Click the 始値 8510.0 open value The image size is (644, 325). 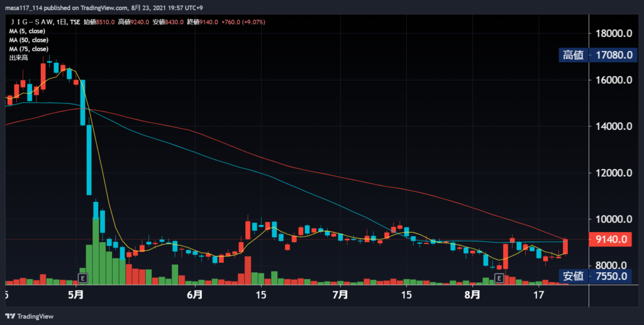pos(99,22)
